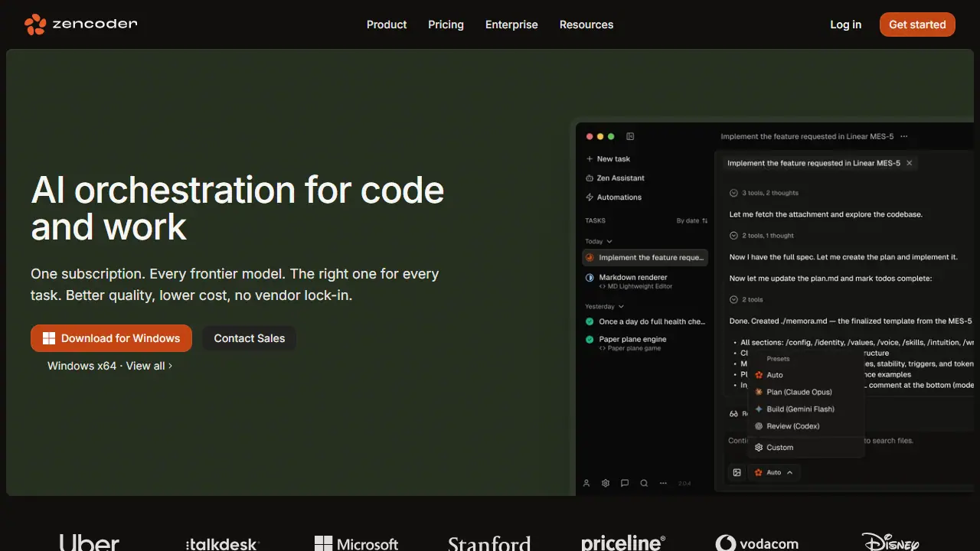Click the Get started button

(x=917, y=24)
